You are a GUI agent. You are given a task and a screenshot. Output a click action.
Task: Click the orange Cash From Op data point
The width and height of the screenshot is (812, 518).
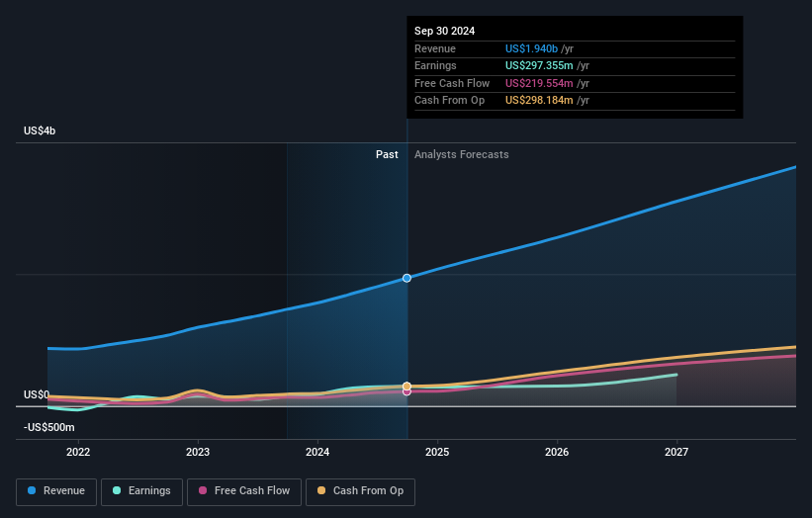tap(407, 387)
